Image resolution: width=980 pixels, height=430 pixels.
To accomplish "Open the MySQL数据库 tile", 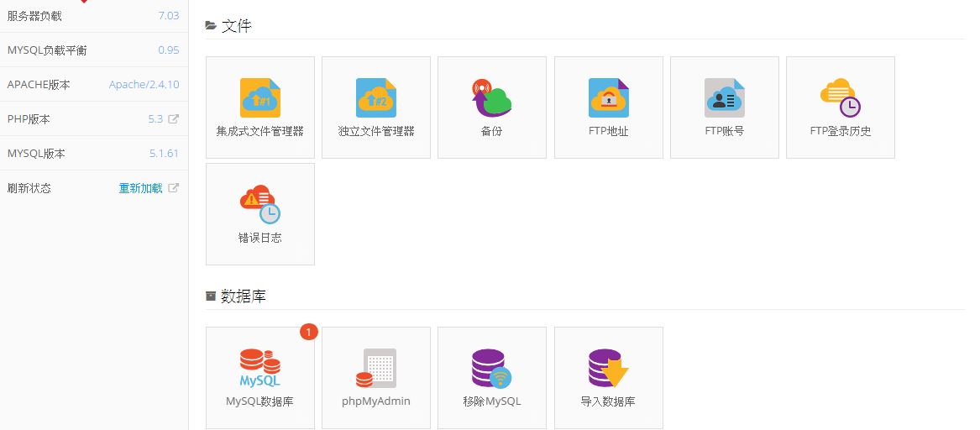I will click(x=260, y=377).
